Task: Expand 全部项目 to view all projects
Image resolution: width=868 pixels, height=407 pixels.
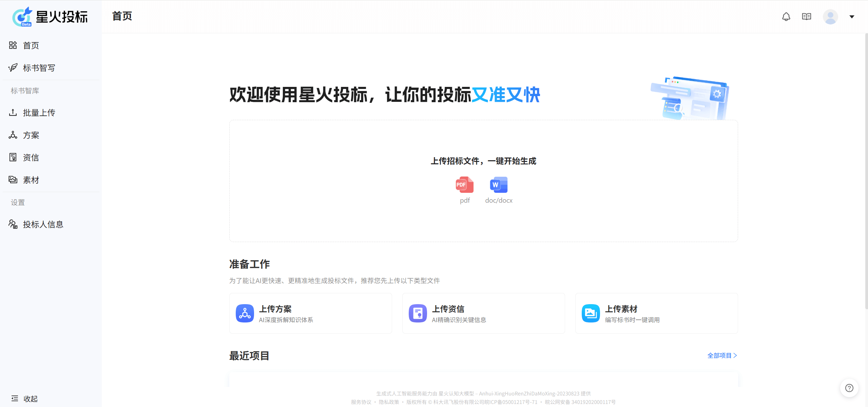Action: [722, 355]
